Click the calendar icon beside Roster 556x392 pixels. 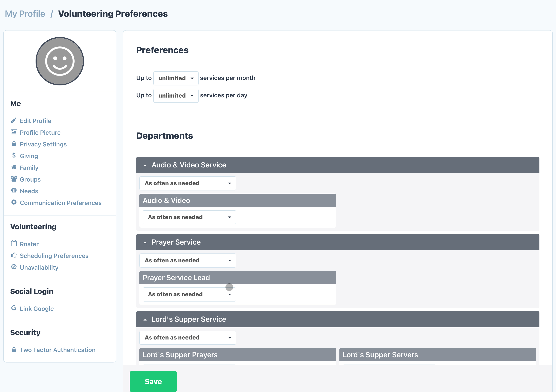click(x=14, y=243)
